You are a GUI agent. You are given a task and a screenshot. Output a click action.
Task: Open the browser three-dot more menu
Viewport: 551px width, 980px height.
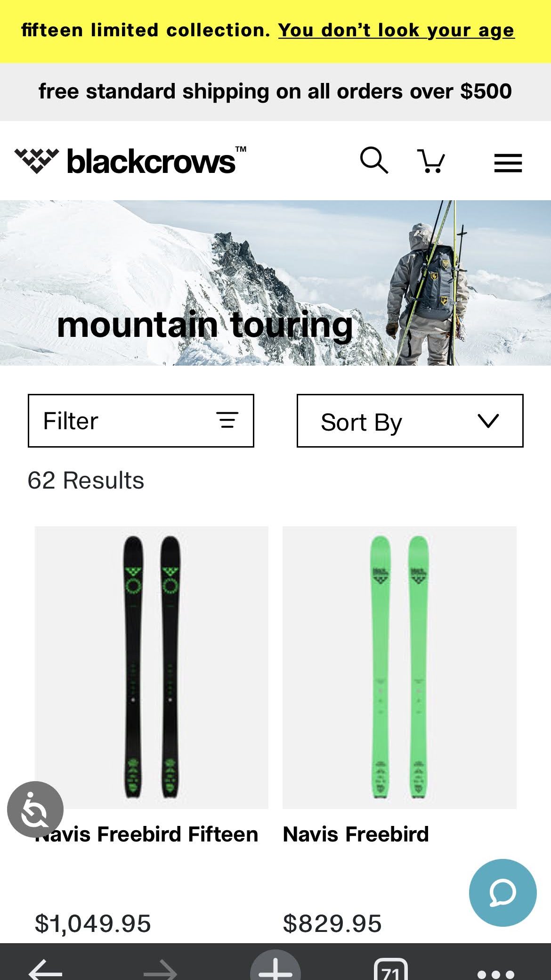pos(496,973)
